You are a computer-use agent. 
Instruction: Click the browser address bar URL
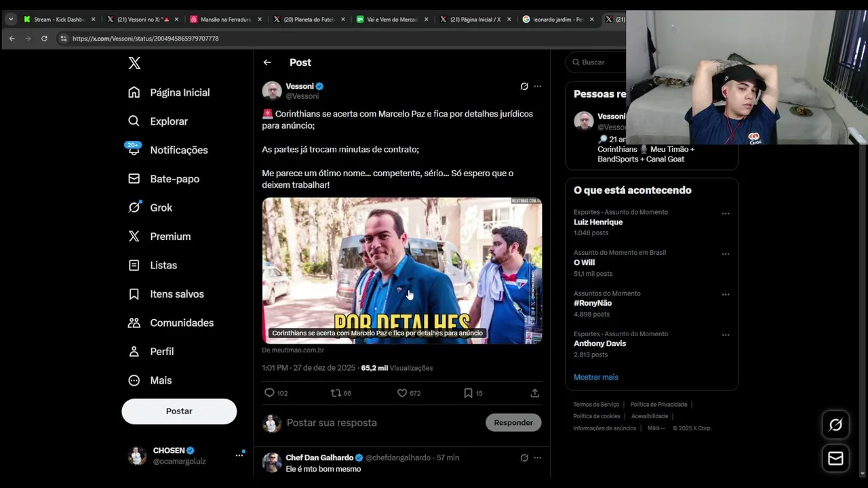(145, 39)
